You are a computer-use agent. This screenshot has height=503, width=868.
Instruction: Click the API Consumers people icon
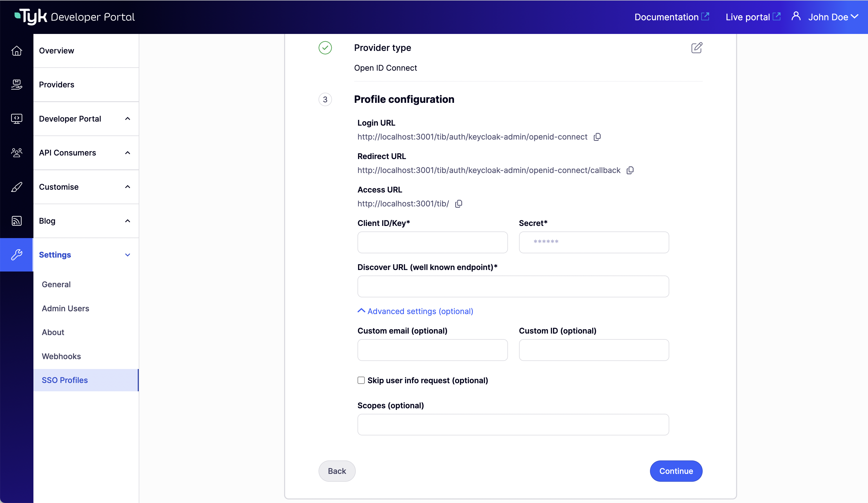coord(16,153)
